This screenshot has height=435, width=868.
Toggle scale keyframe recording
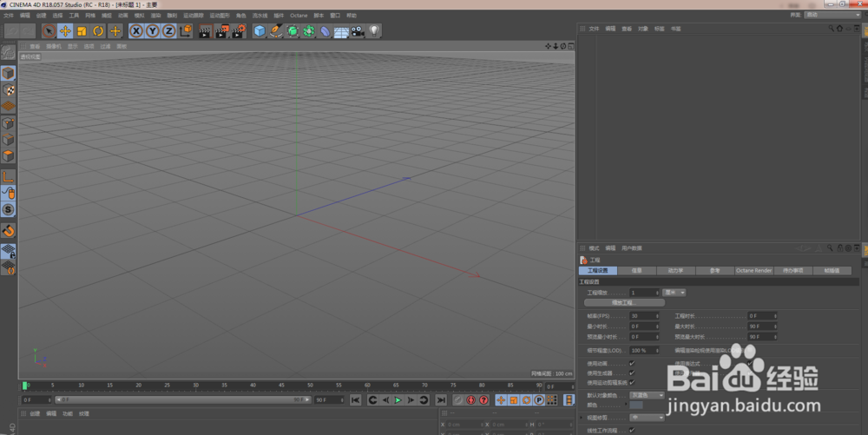(x=514, y=399)
